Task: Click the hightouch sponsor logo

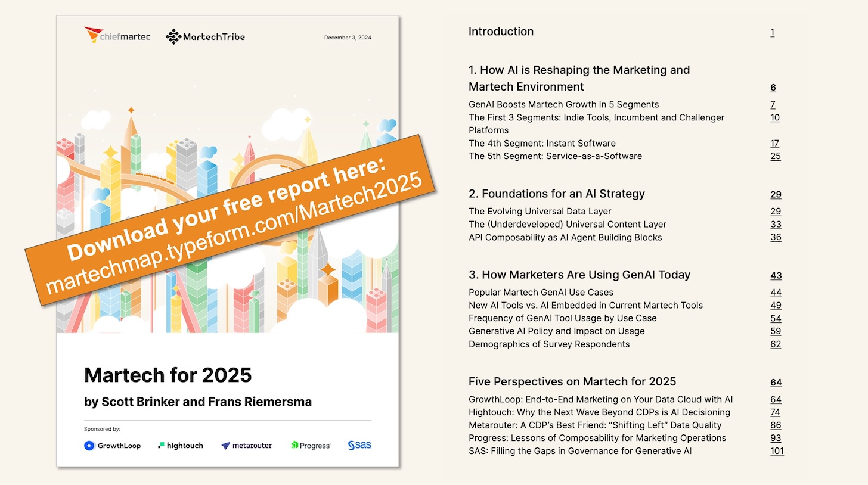Action: [x=180, y=446]
